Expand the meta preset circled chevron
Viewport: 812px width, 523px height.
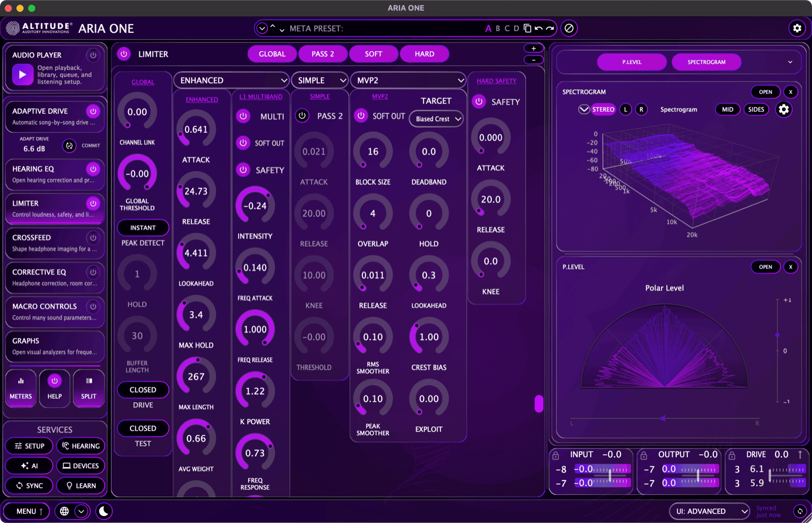(263, 28)
